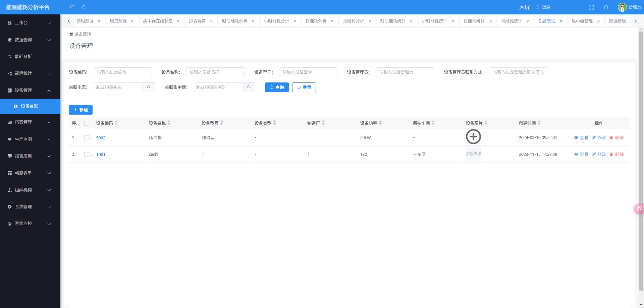The width and height of the screenshot is (644, 308).
Task: Click the 新建 button
Action: [80, 110]
